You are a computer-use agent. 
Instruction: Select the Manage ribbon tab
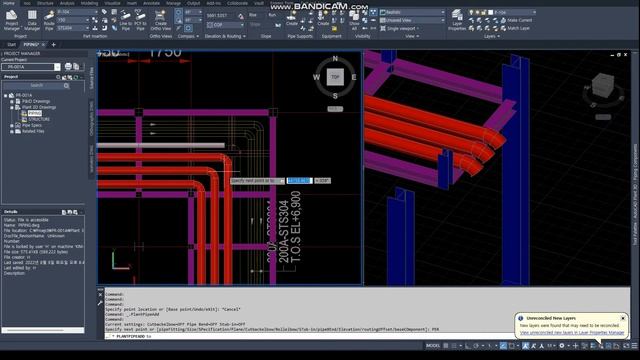tap(173, 3)
